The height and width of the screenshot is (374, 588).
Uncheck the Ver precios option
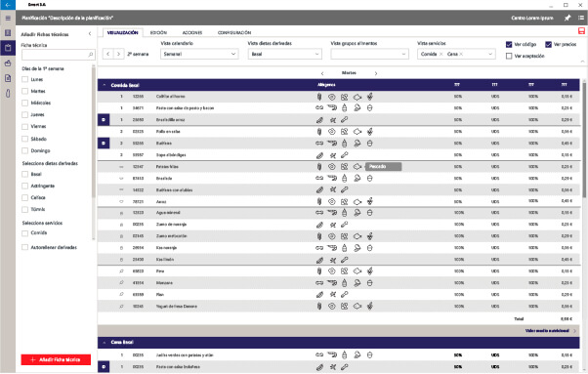(x=548, y=45)
